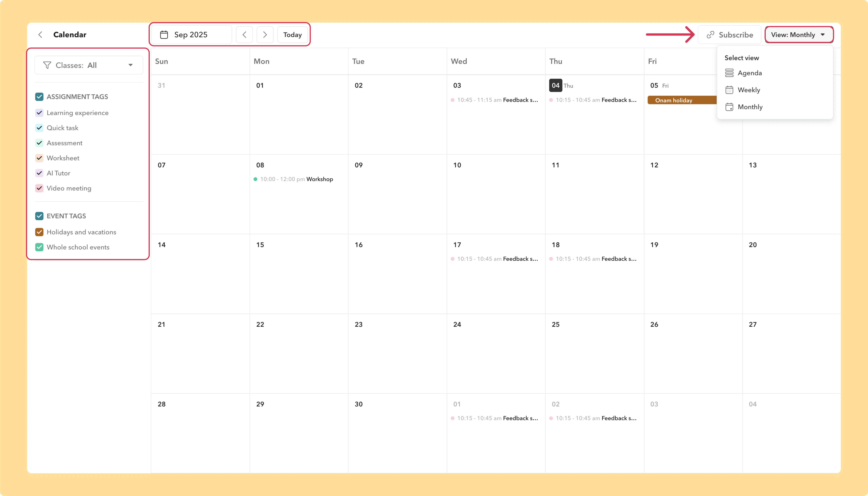Go to the next month
The height and width of the screenshot is (496, 868).
click(265, 35)
